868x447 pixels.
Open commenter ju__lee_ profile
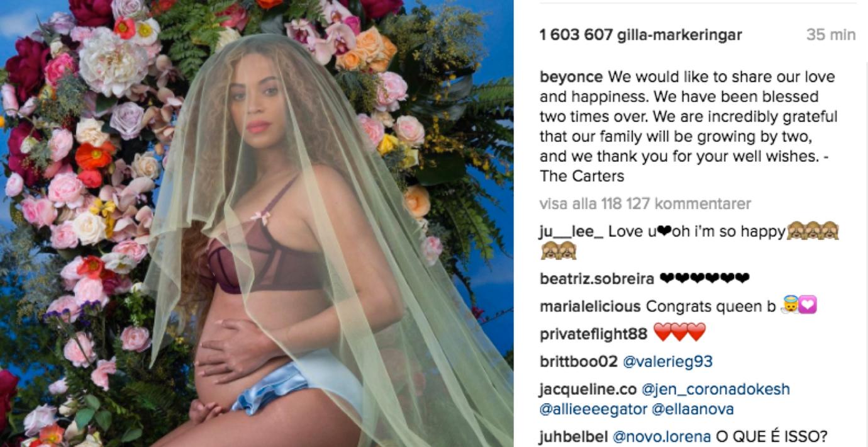point(572,232)
